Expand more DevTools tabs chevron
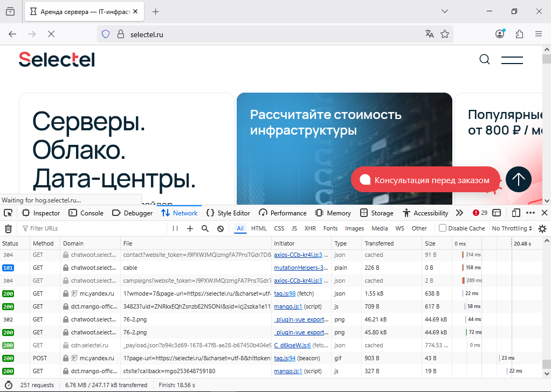Screen dimensions: 551x392 [x=459, y=213]
